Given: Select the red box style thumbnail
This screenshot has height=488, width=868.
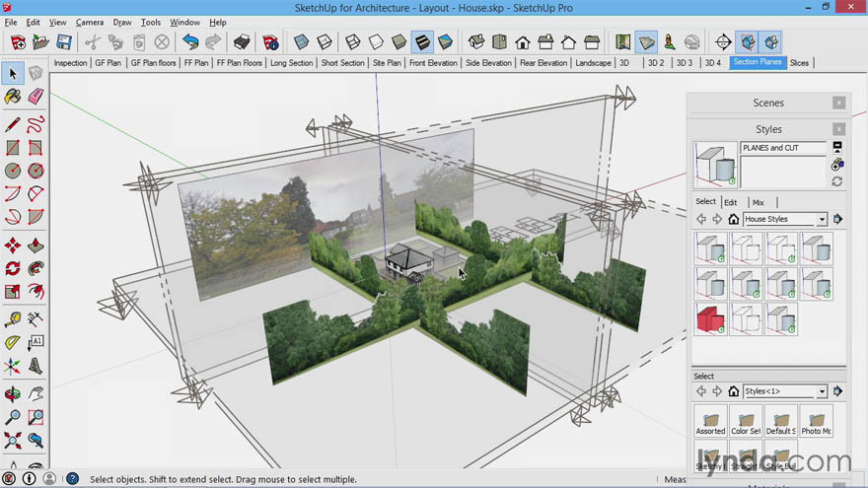Looking at the screenshot, I should [x=711, y=319].
